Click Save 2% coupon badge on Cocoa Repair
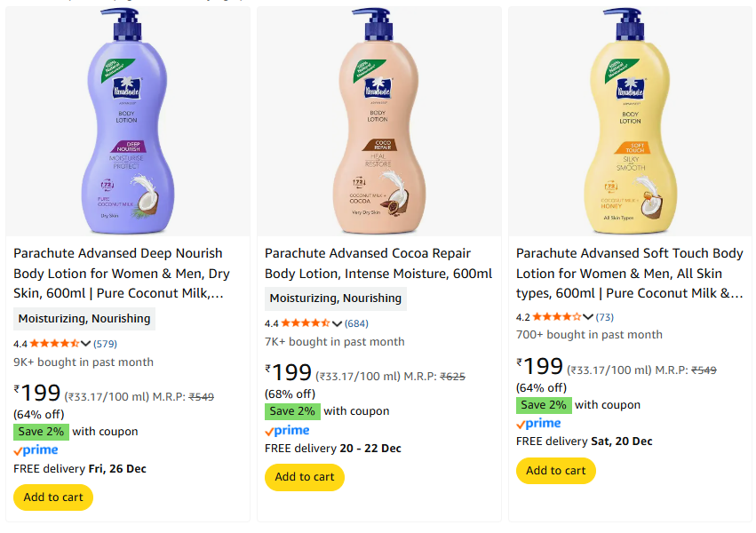Screen dimensions: 756x533 click(x=292, y=411)
